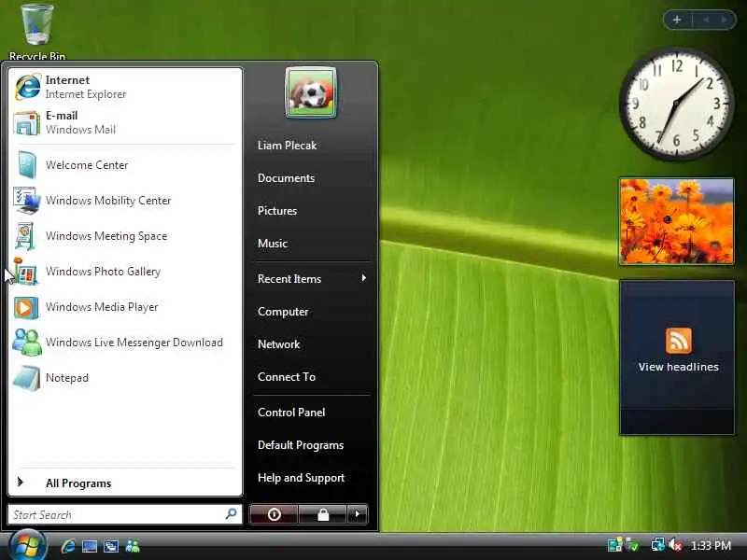Expand the shutdown options arrow
This screenshot has width=747, height=560.
(x=358, y=514)
